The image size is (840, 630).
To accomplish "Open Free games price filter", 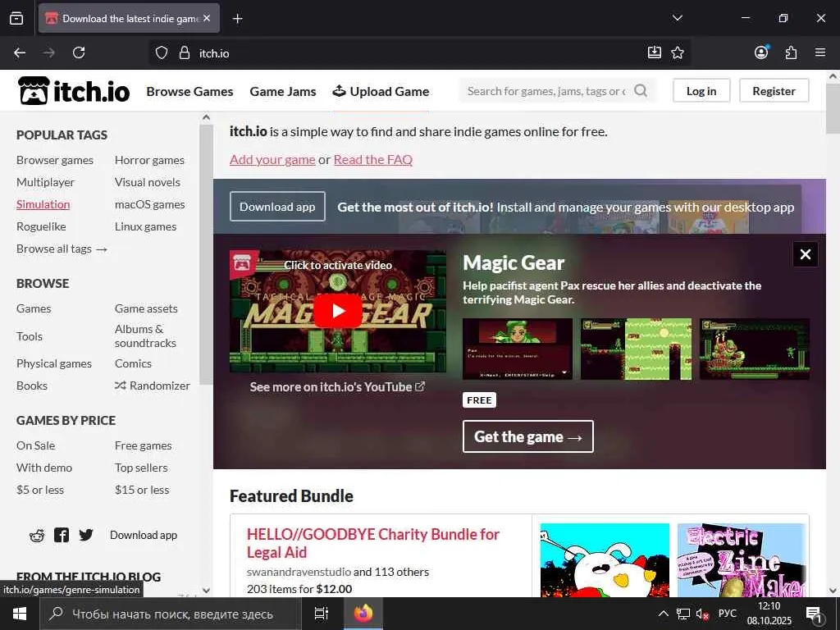I will pos(143,445).
